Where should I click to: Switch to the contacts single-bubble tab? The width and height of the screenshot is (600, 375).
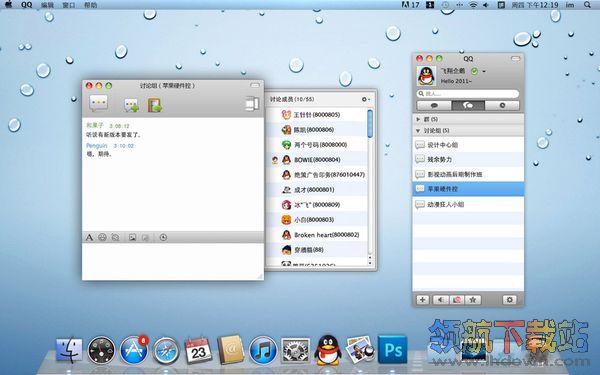coord(434,106)
